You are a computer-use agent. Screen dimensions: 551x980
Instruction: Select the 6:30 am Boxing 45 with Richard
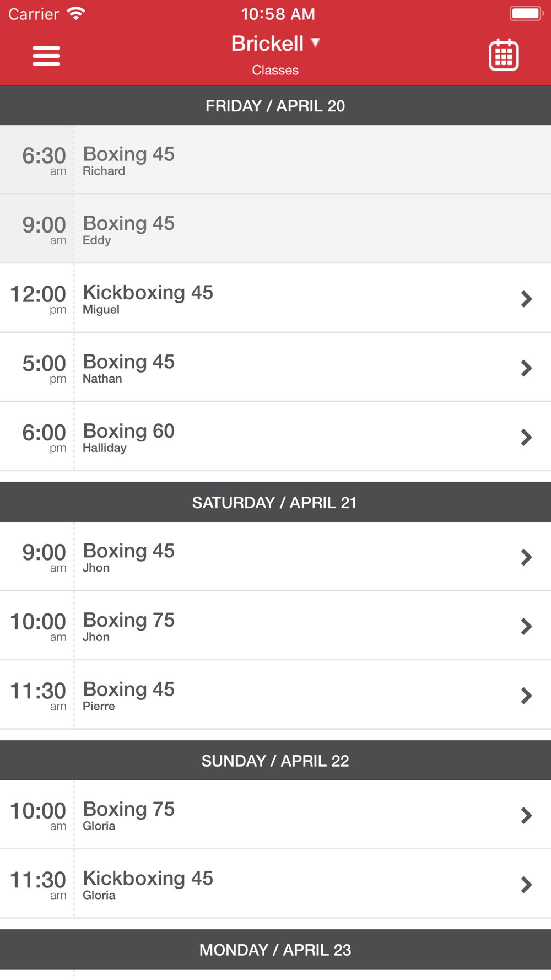275,160
